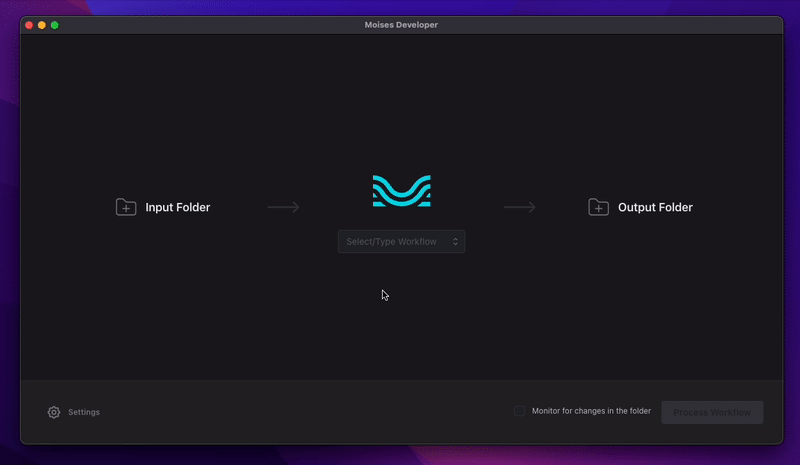
Task: Click the Process Workflow button
Action: [x=712, y=412]
